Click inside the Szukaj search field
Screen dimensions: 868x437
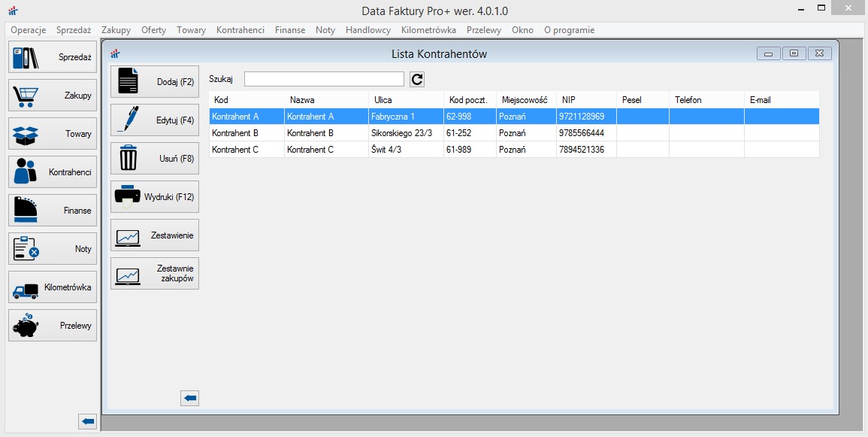pos(324,79)
